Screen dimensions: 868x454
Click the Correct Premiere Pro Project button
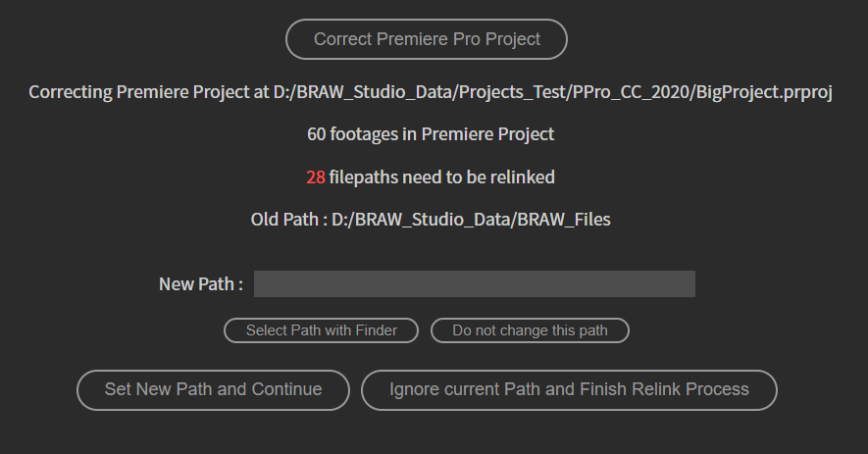tap(427, 40)
